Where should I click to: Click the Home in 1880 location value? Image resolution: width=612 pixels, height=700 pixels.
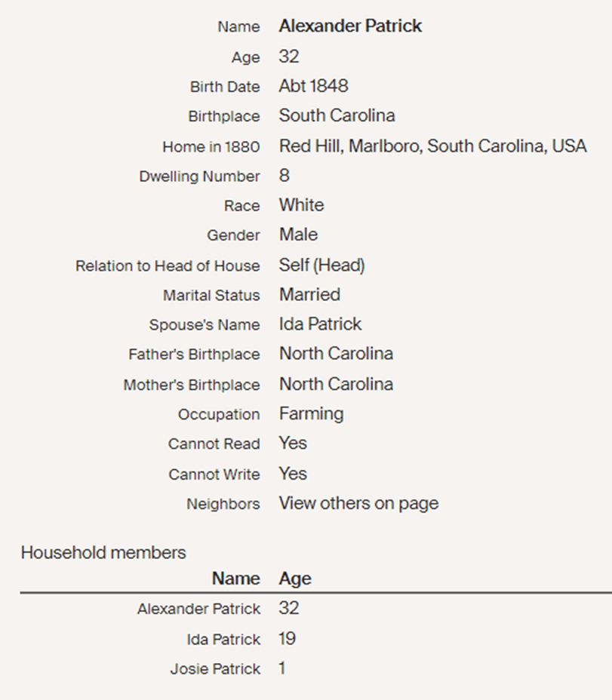432,146
